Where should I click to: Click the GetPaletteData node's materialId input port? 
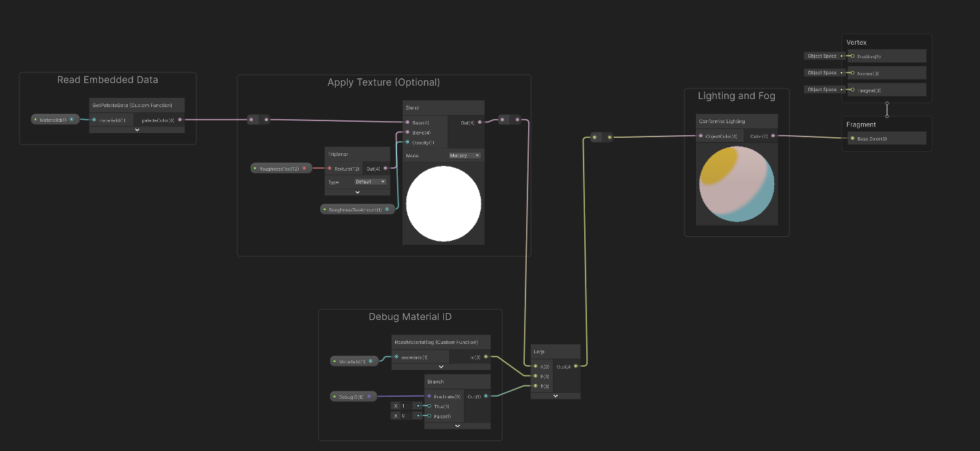click(x=94, y=120)
